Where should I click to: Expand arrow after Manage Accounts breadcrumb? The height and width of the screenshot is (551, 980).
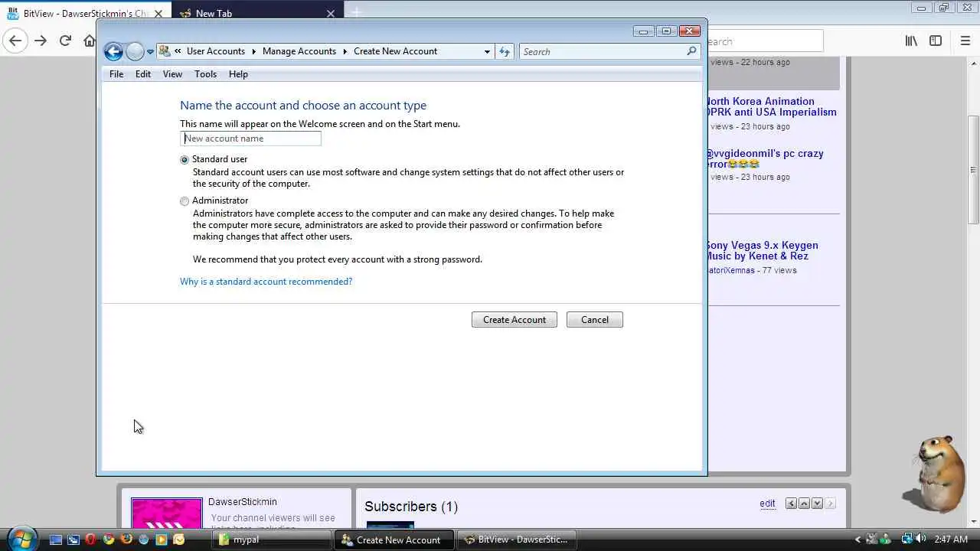(x=345, y=51)
